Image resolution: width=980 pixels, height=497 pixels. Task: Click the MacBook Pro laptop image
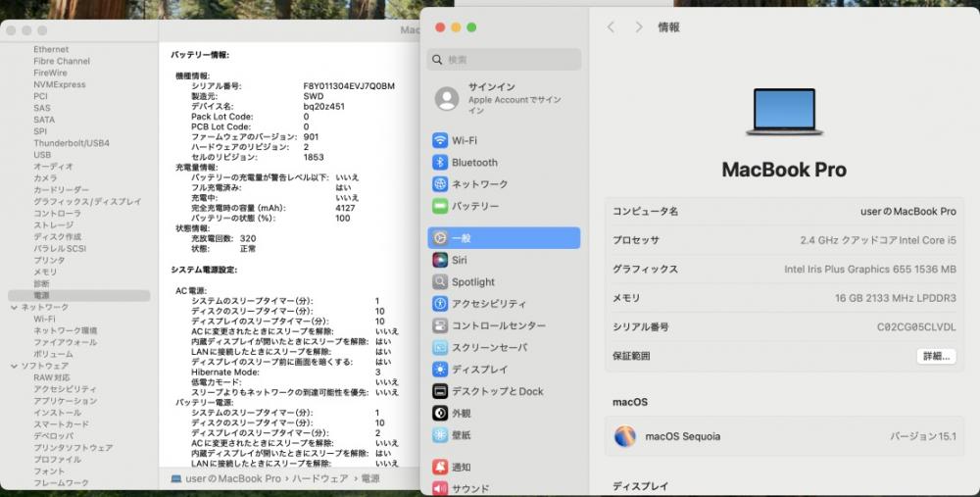[784, 112]
